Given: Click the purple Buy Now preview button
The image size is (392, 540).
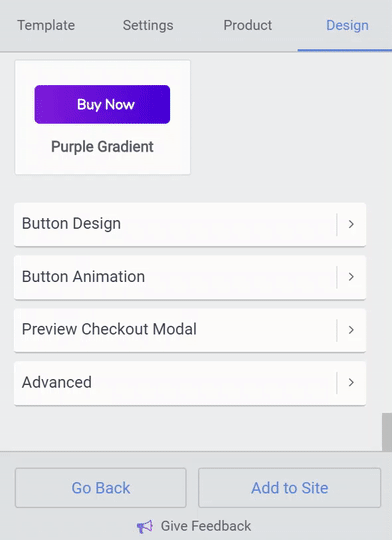Looking at the screenshot, I should (102, 104).
